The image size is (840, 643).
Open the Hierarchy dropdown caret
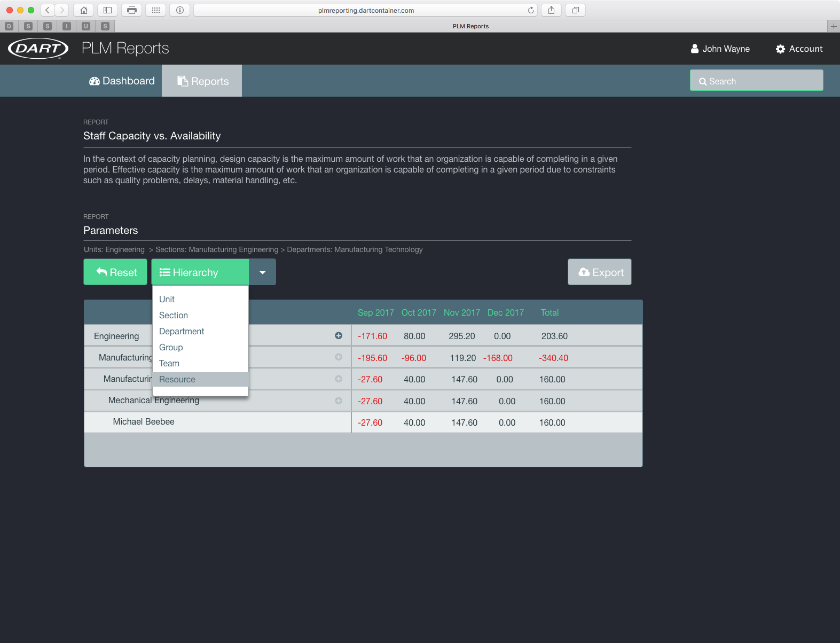[x=262, y=272]
